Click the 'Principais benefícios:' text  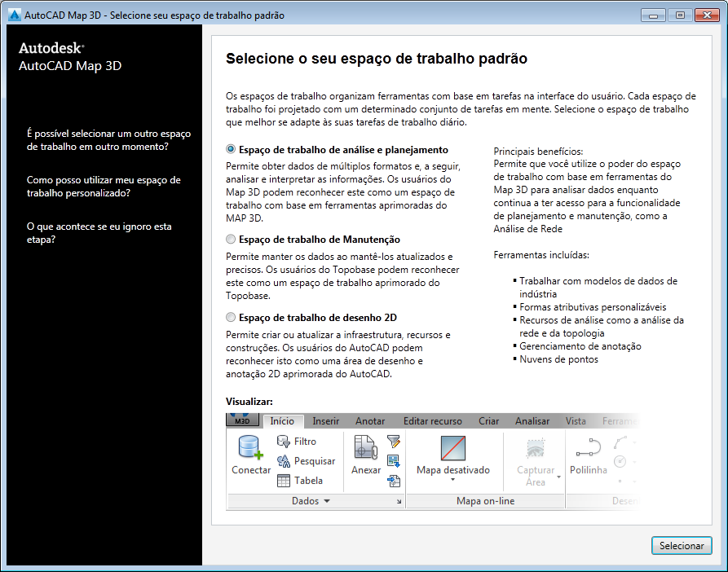click(x=538, y=152)
